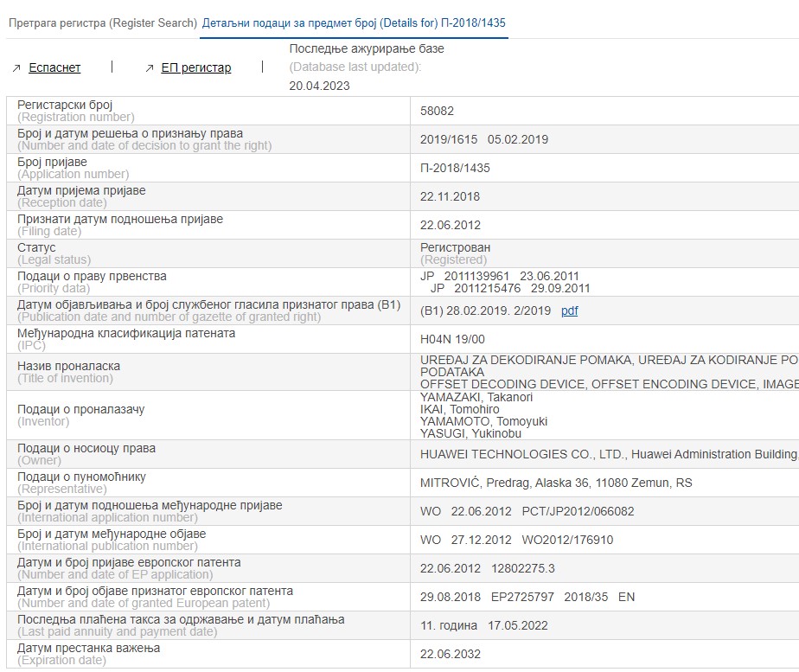Click the arrow icon beside Еспаснет

pyautogui.click(x=16, y=68)
